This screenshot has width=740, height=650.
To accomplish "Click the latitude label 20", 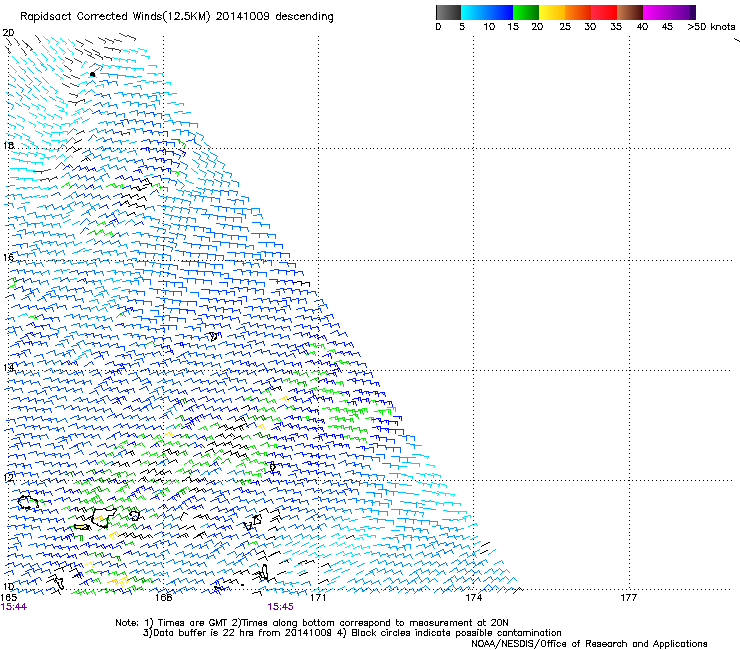I will tap(8, 33).
